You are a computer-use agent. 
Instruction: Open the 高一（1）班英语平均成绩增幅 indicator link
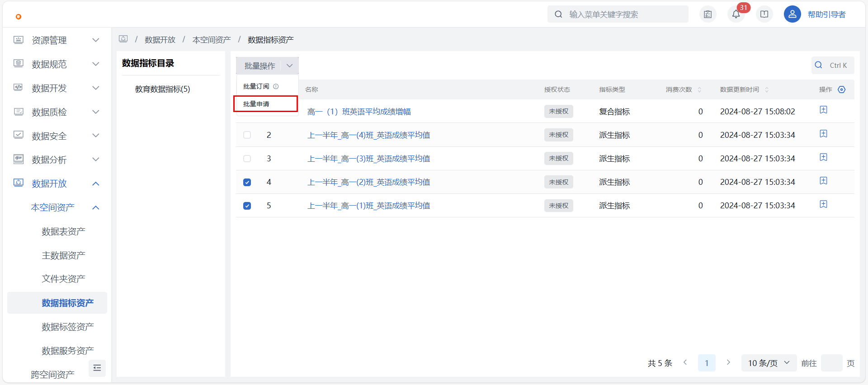[x=359, y=112]
